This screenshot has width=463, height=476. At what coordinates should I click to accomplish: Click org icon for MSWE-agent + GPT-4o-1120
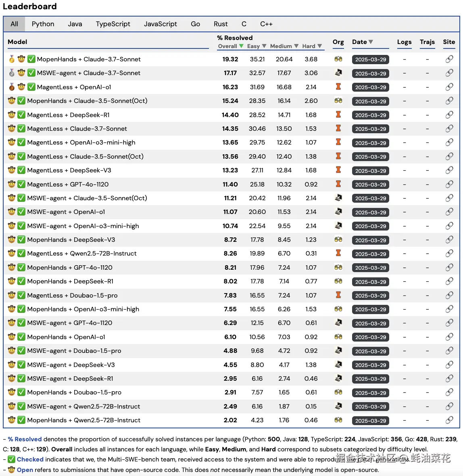pos(338,323)
